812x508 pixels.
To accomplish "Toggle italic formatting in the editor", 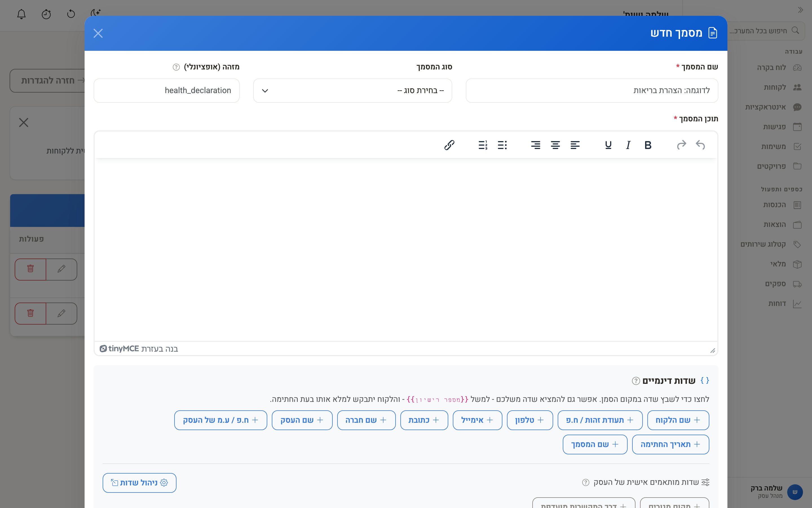I will click(x=628, y=145).
